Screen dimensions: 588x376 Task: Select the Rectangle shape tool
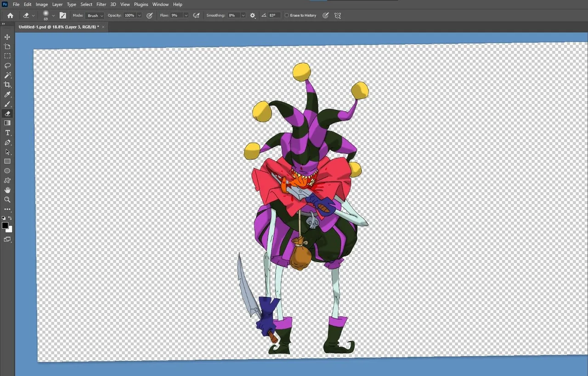tap(7, 162)
